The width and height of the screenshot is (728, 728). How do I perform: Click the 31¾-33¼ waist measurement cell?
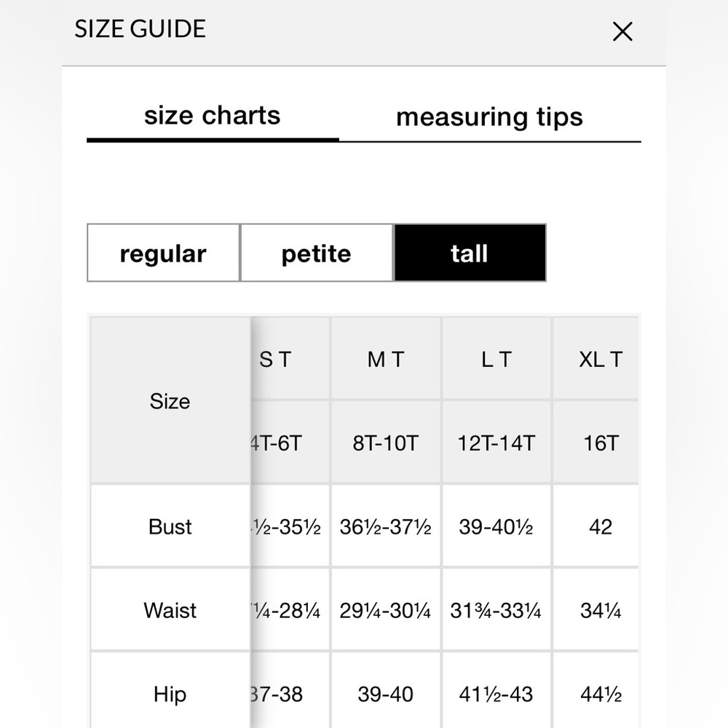click(x=496, y=610)
